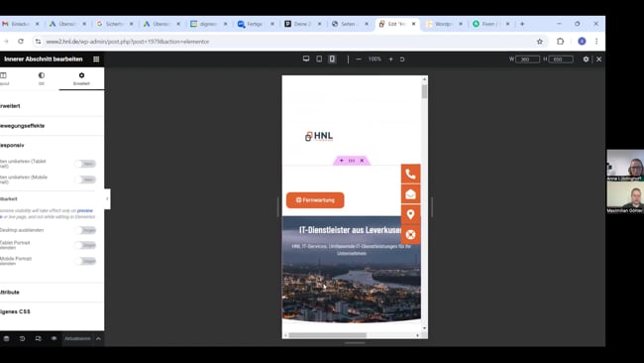
Task: Zoom in with the plus icon
Action: point(390,60)
